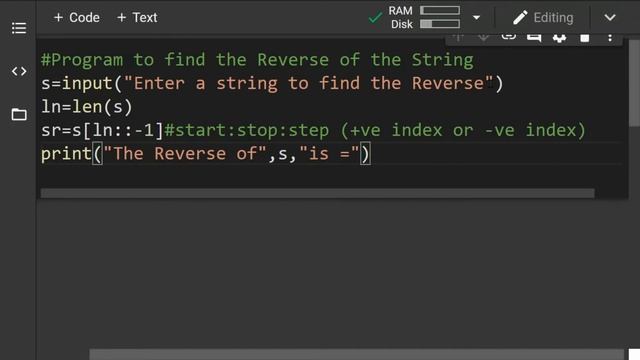Open the Editing mode menu

pyautogui.click(x=543, y=18)
